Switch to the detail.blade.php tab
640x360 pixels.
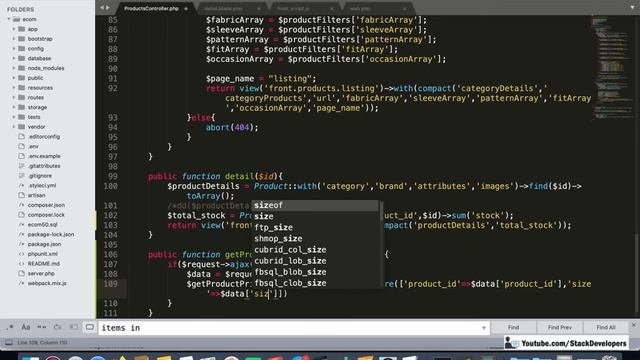[x=223, y=9]
